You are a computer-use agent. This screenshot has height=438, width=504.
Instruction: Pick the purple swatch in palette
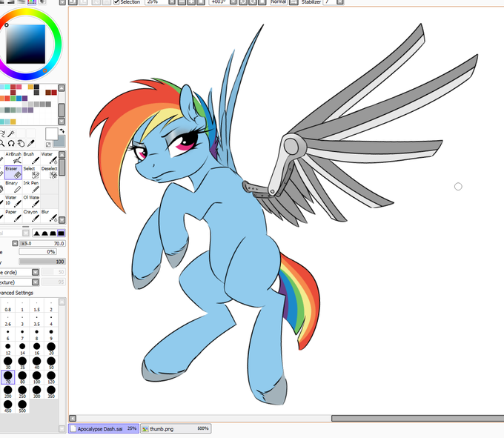pos(24,98)
